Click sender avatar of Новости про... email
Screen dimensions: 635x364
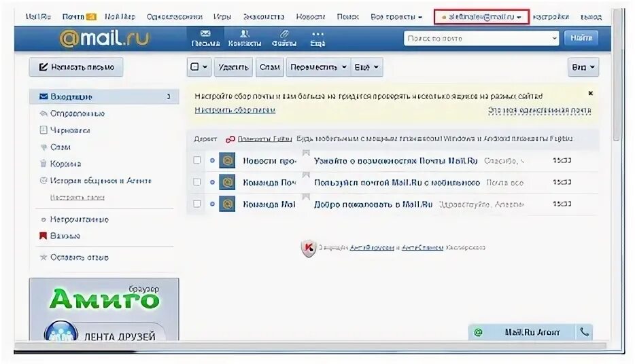[227, 160]
